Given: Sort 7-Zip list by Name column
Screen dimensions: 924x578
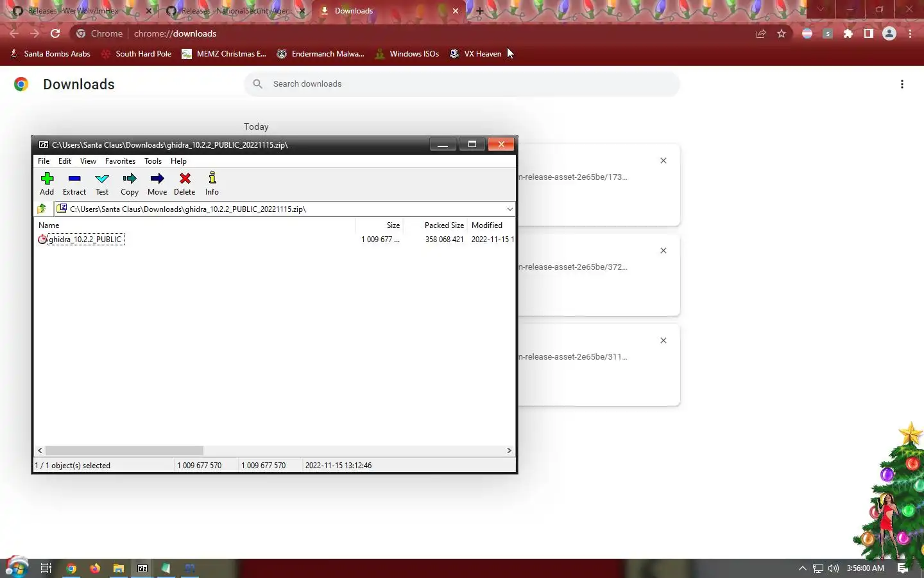Looking at the screenshot, I should pyautogui.click(x=195, y=225).
